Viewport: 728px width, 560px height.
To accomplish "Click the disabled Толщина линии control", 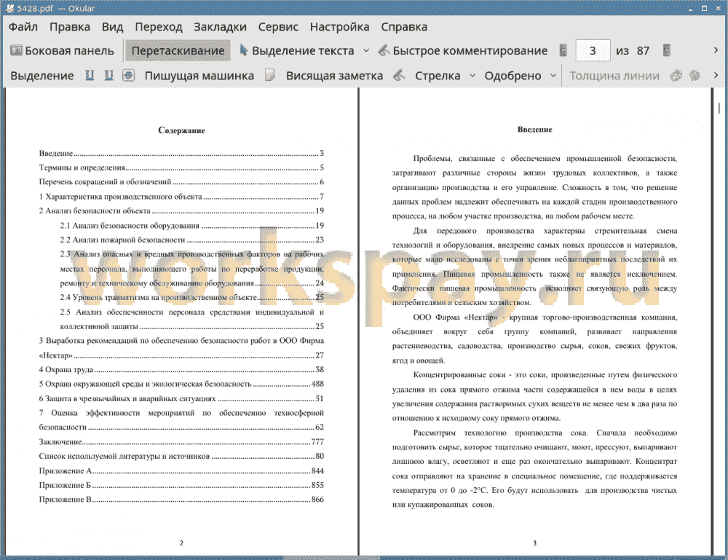I will (x=614, y=76).
